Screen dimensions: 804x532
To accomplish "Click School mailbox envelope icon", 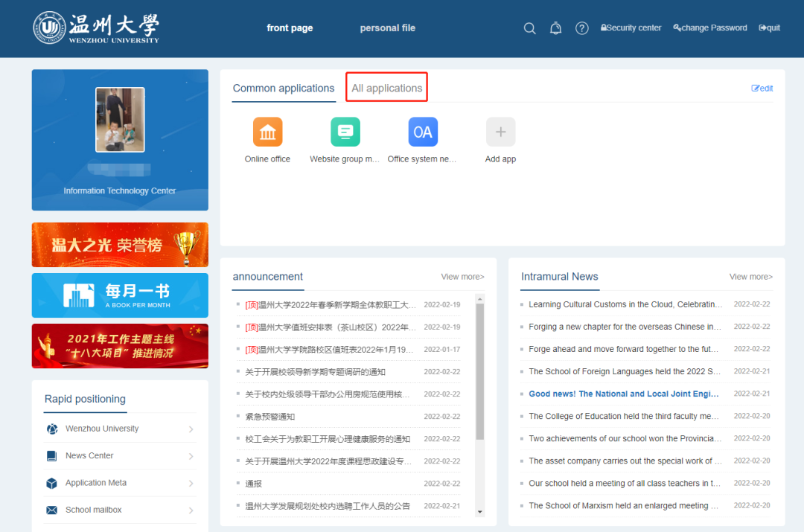I will pos(52,510).
